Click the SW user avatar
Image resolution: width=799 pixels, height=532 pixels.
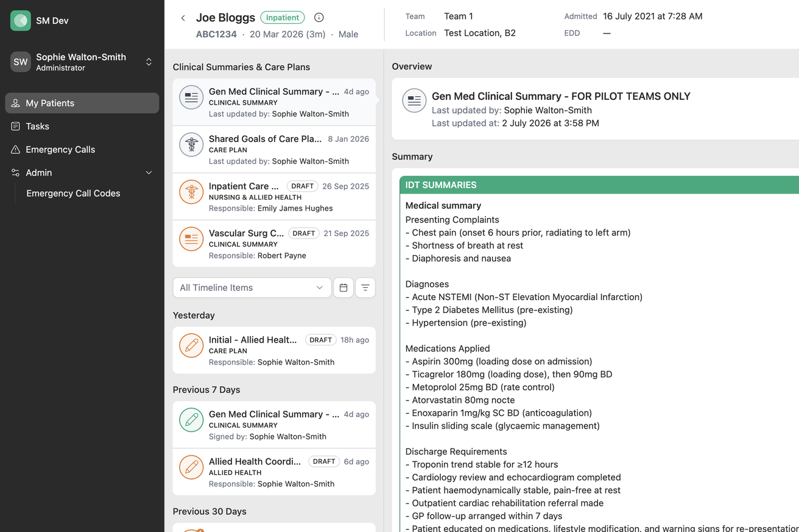pos(21,61)
